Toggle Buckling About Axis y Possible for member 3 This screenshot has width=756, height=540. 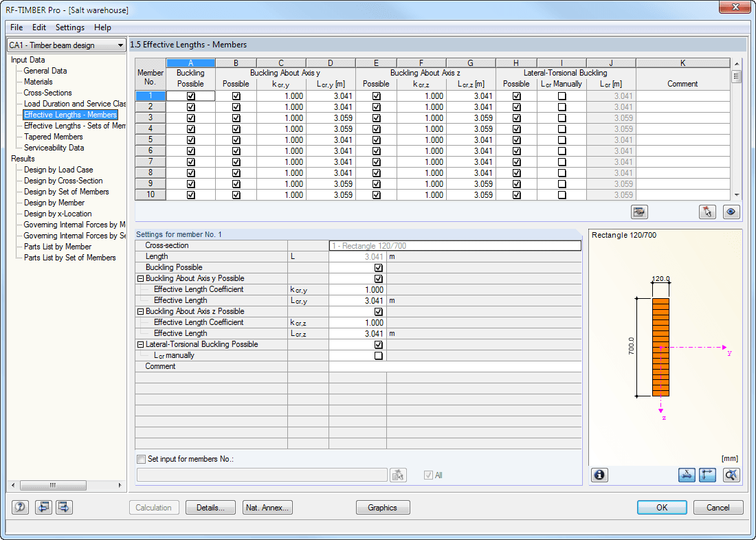click(x=236, y=118)
